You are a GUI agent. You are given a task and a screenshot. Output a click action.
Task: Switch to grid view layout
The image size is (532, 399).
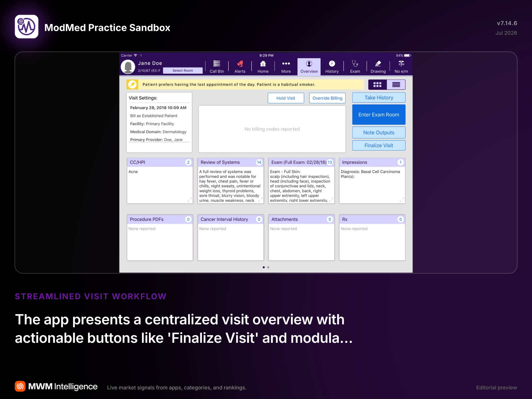point(377,85)
